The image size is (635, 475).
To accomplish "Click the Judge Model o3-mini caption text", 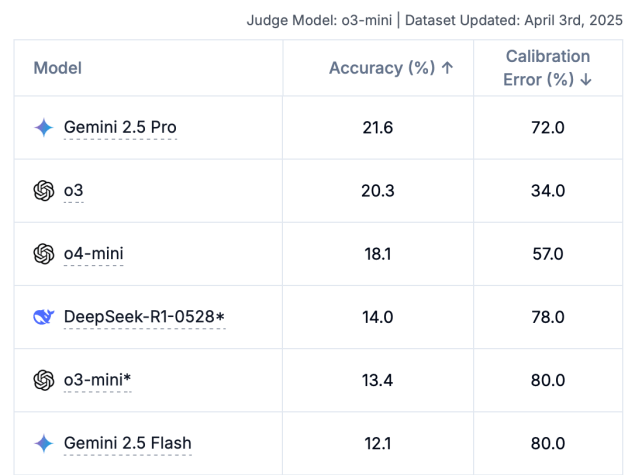I will (318, 19).
